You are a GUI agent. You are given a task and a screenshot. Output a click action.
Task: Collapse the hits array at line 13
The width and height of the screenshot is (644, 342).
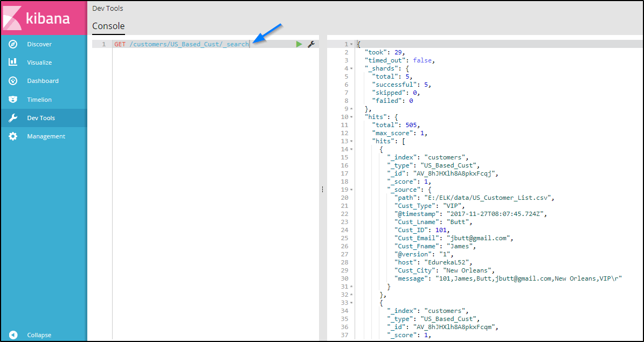(x=351, y=141)
